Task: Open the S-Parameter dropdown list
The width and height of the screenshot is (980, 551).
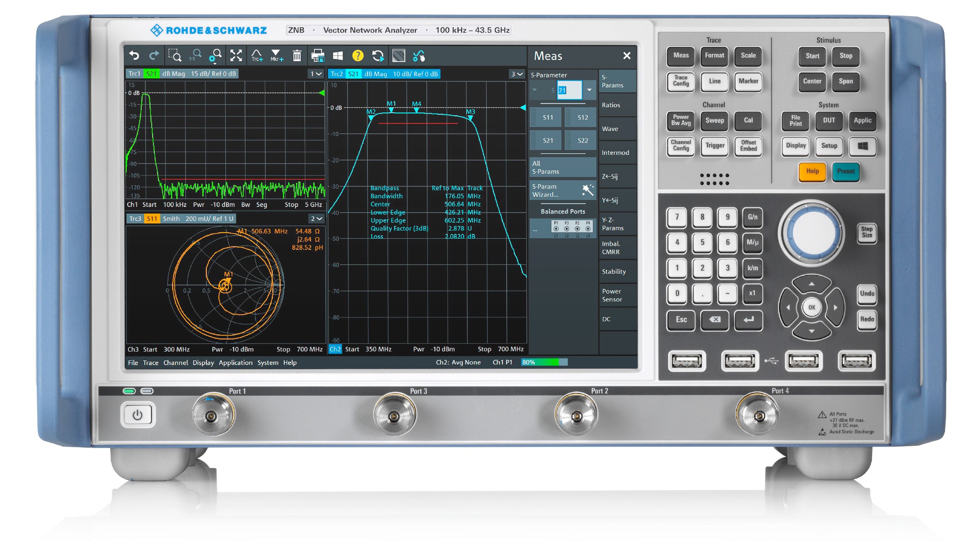Action: [590, 90]
